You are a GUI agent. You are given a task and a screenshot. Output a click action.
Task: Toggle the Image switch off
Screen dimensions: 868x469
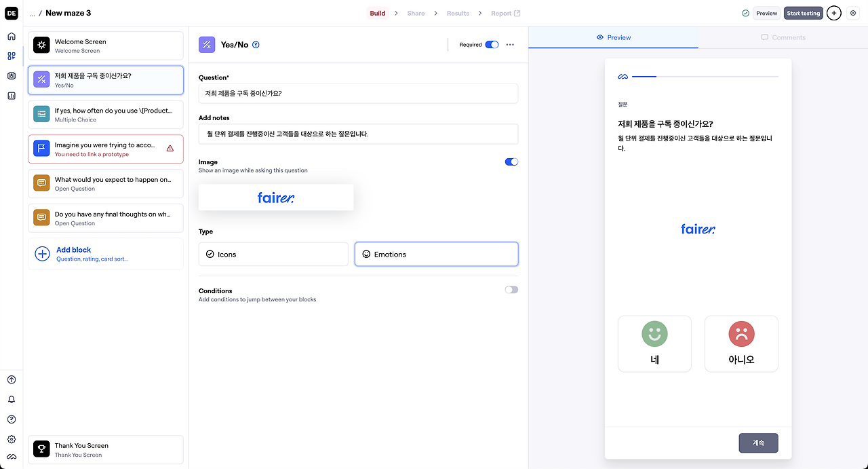coord(511,162)
